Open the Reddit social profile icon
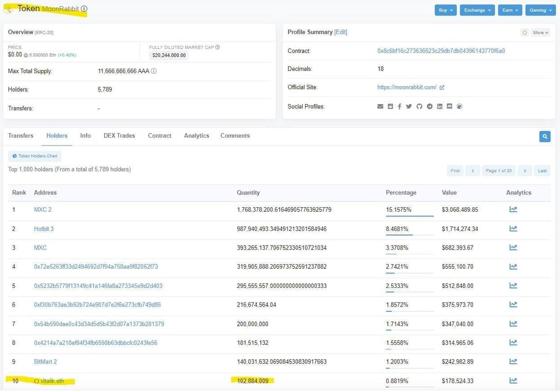 click(390, 106)
